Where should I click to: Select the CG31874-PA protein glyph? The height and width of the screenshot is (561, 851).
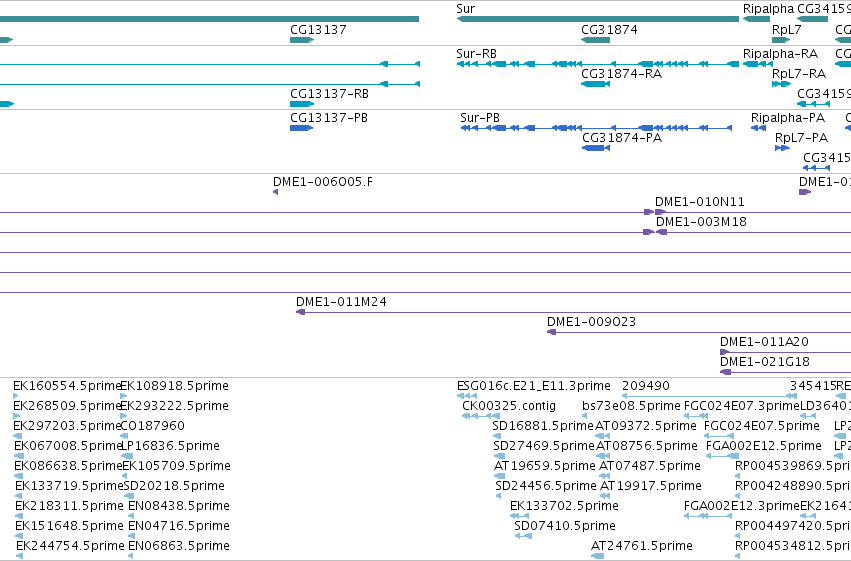click(596, 148)
